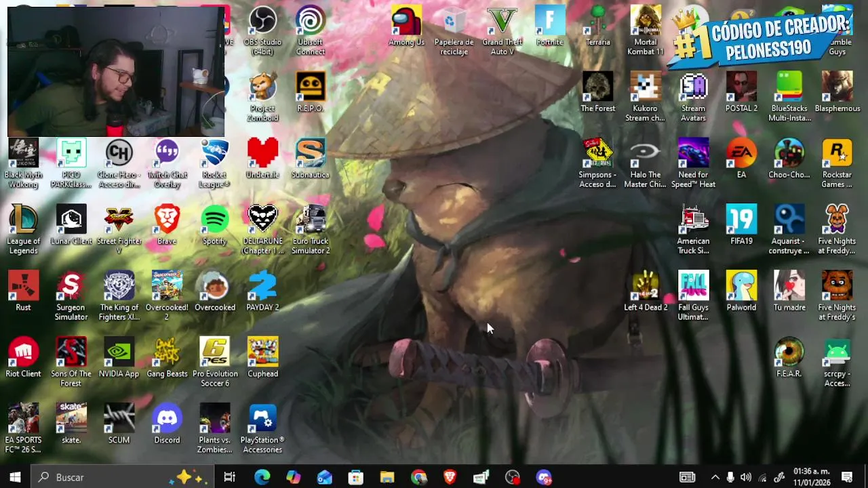Select Halo The Master Chief icon
868x488 pixels.
pyautogui.click(x=646, y=163)
